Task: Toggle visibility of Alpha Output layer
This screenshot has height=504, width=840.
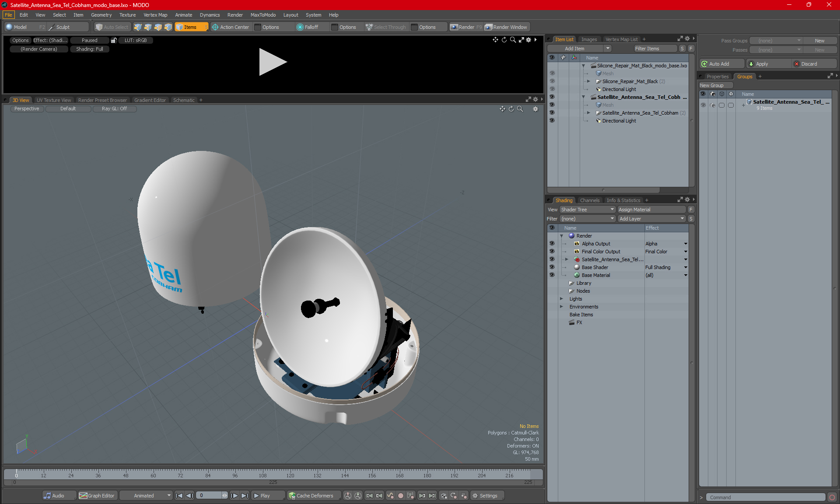Action: tap(552, 244)
